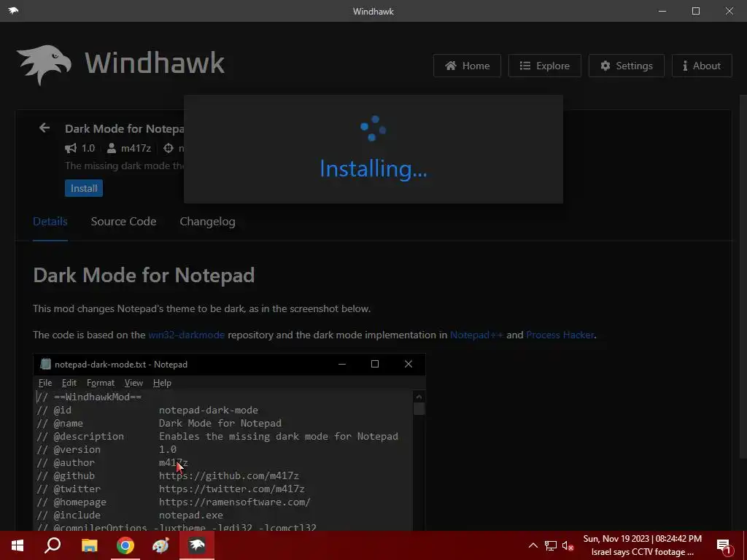Click the author name m417z in header
This screenshot has width=747, height=560.
136,148
